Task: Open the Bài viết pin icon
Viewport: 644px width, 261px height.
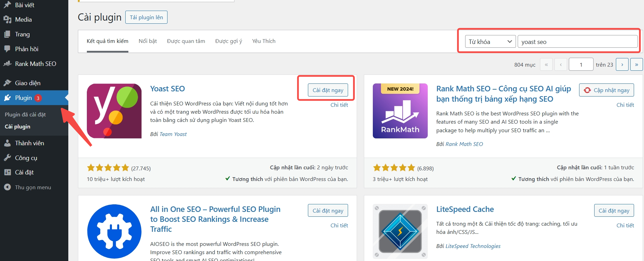Action: pos(7,5)
